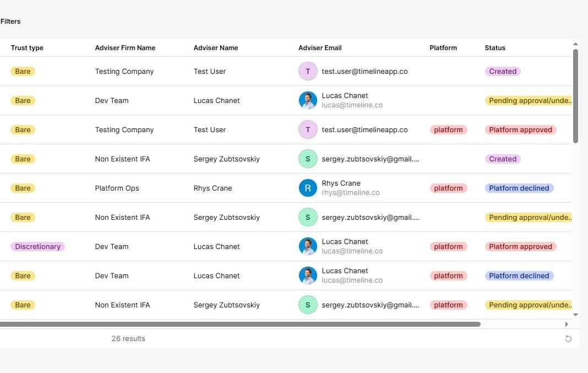This screenshot has height=373, width=588.
Task: Sort by the Adviser Email column header
Action: coord(320,47)
